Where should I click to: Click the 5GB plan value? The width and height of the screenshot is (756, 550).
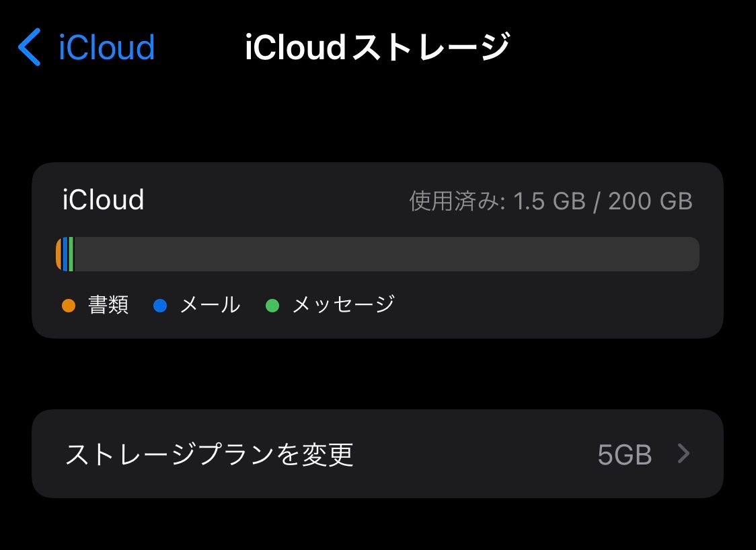coord(624,455)
